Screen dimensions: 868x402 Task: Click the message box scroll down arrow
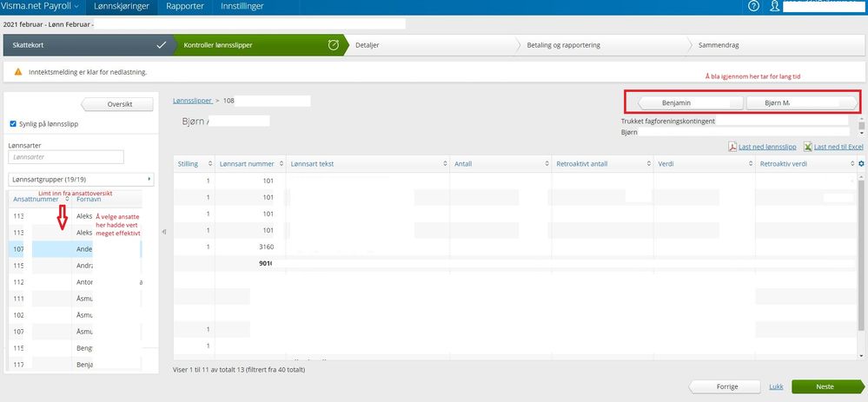[x=861, y=133]
